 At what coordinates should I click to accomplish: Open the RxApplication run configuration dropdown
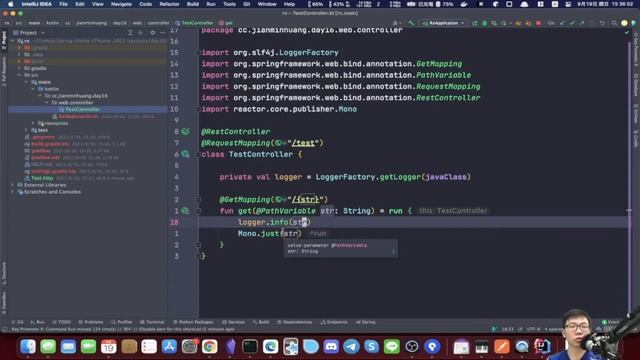pyautogui.click(x=444, y=23)
